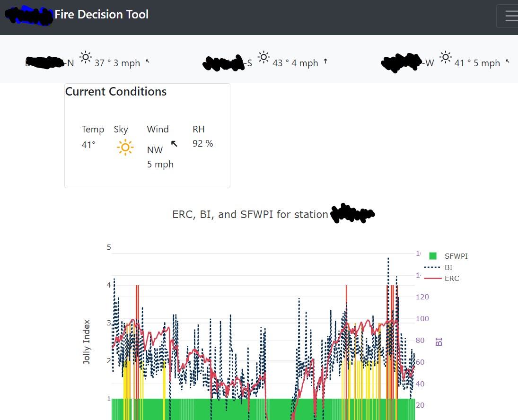
Task: Toggle the ERC red line via the legend
Action: point(452,278)
